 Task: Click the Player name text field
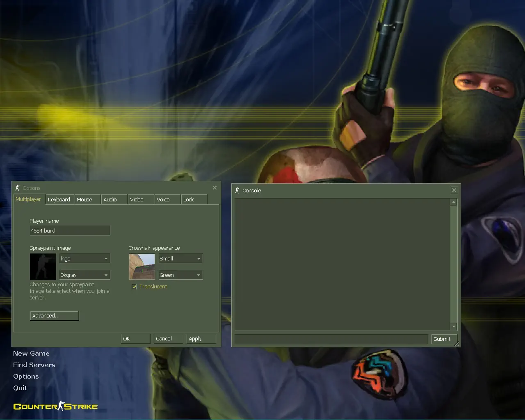70,231
